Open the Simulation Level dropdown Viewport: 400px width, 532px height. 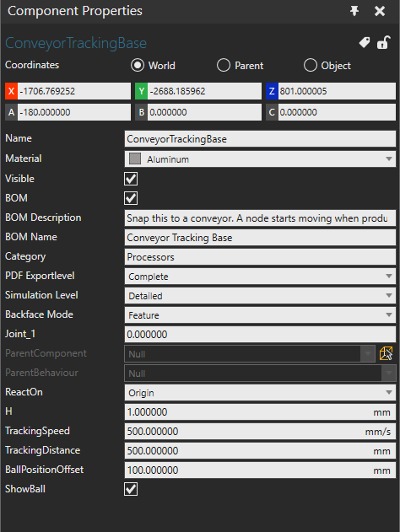coord(260,296)
